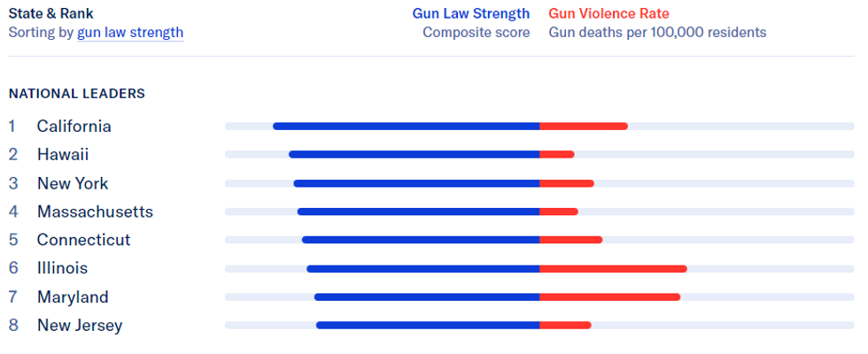Screen dimensions: 868x354
Task: Open the New York state entry
Action: (x=73, y=183)
